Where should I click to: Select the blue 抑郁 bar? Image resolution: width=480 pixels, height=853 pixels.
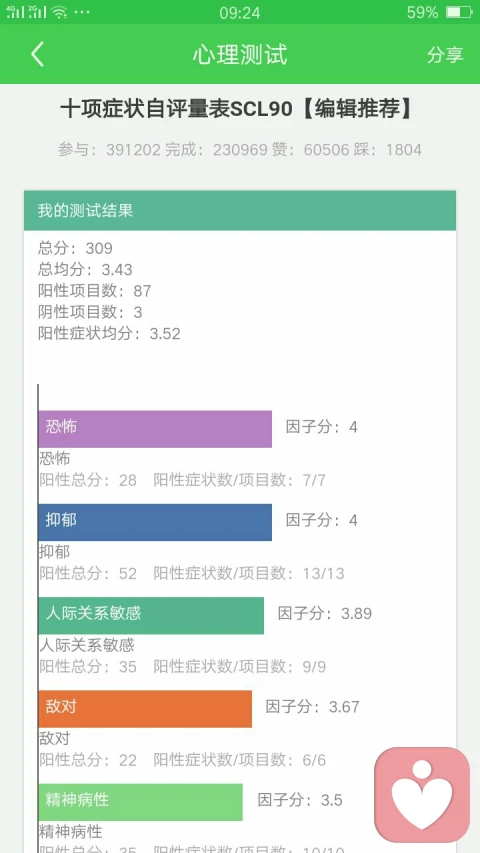tap(155, 522)
